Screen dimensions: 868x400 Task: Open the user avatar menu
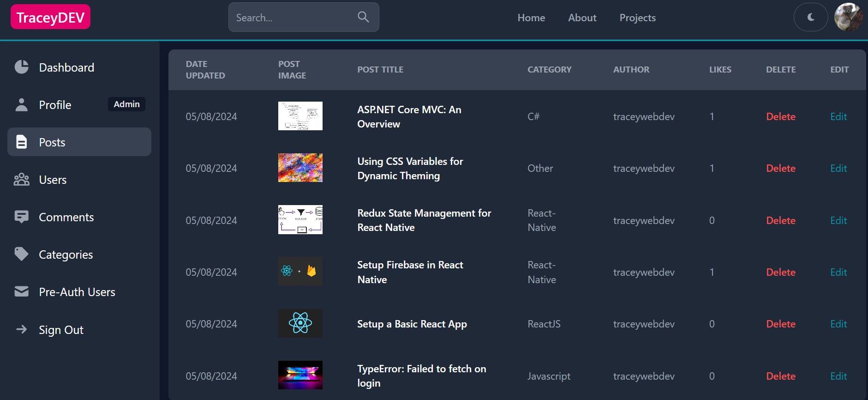pyautogui.click(x=848, y=17)
